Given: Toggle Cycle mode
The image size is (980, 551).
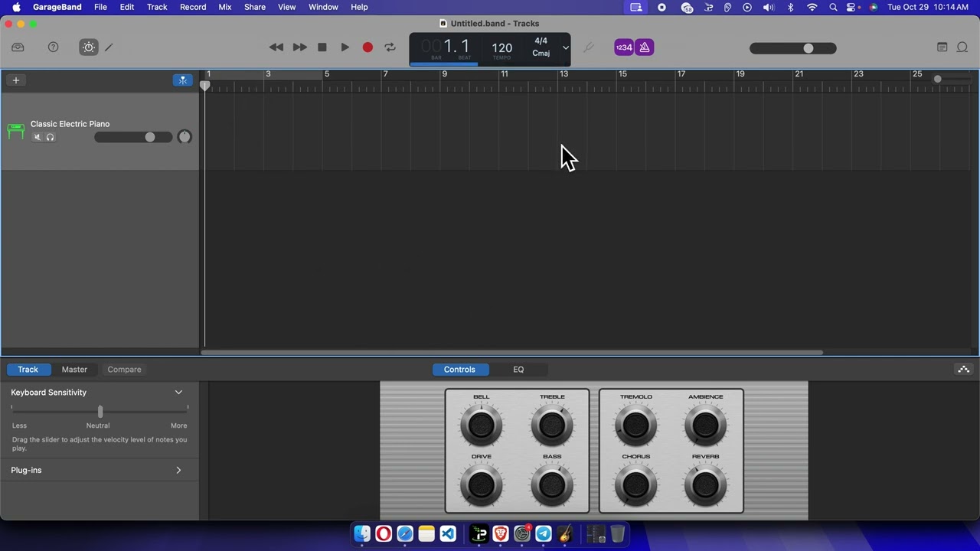Looking at the screenshot, I should (x=390, y=47).
